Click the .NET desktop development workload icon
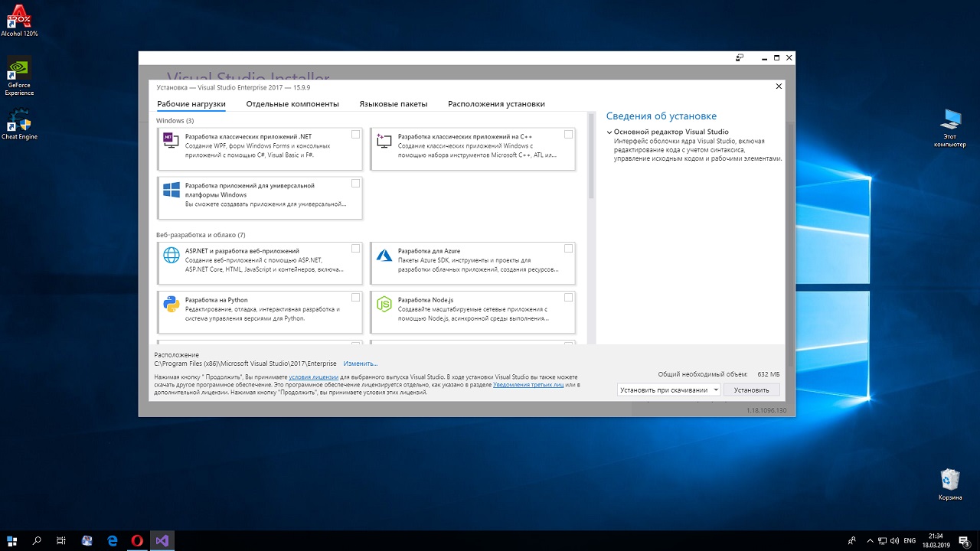This screenshot has height=551, width=980. pyautogui.click(x=171, y=141)
